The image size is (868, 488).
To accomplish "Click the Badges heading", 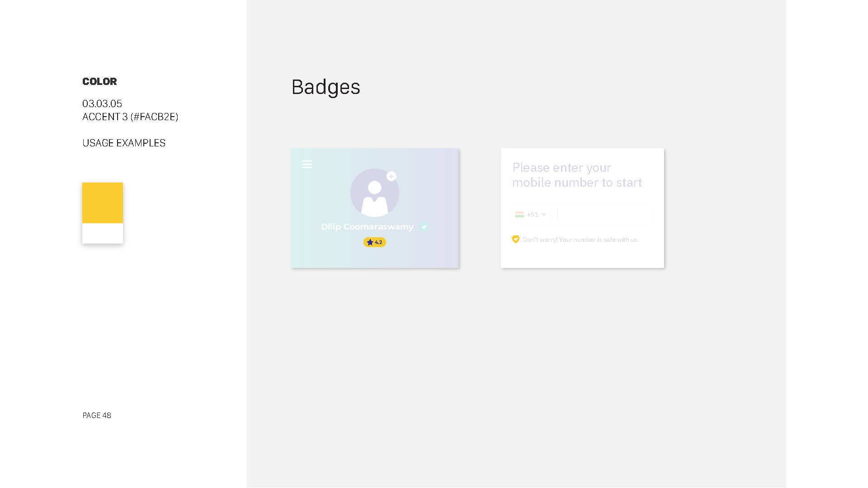I will click(x=326, y=87).
